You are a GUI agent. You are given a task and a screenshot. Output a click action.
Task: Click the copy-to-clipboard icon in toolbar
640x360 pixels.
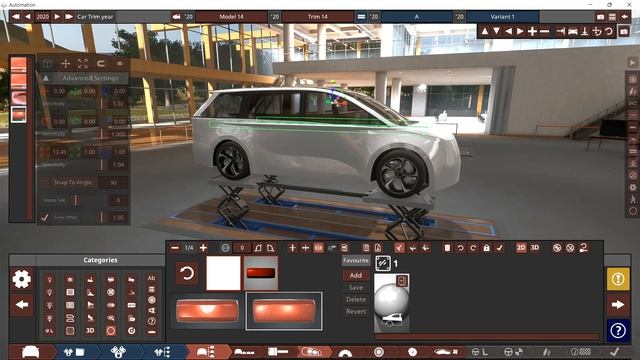tap(366, 248)
